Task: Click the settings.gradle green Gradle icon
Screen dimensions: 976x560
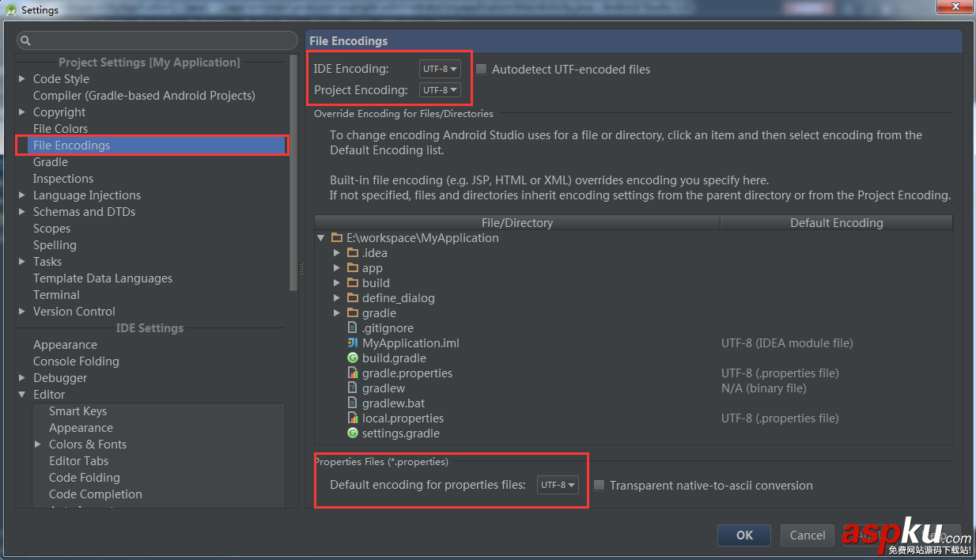Action: [353, 433]
